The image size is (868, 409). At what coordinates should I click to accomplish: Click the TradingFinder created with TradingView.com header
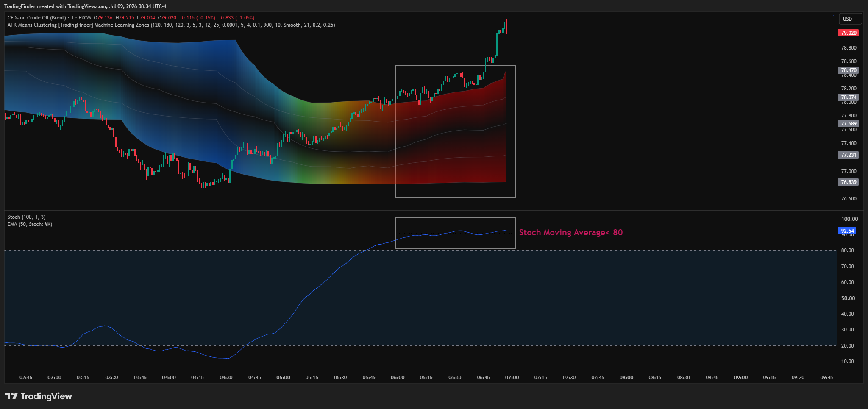pos(85,6)
